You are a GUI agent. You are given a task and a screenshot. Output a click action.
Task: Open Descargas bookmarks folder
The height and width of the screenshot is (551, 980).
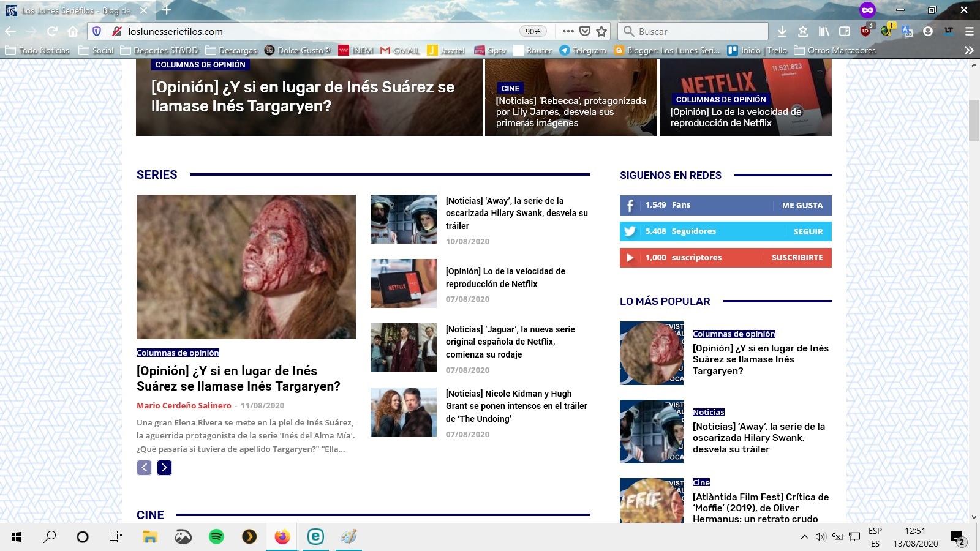232,50
